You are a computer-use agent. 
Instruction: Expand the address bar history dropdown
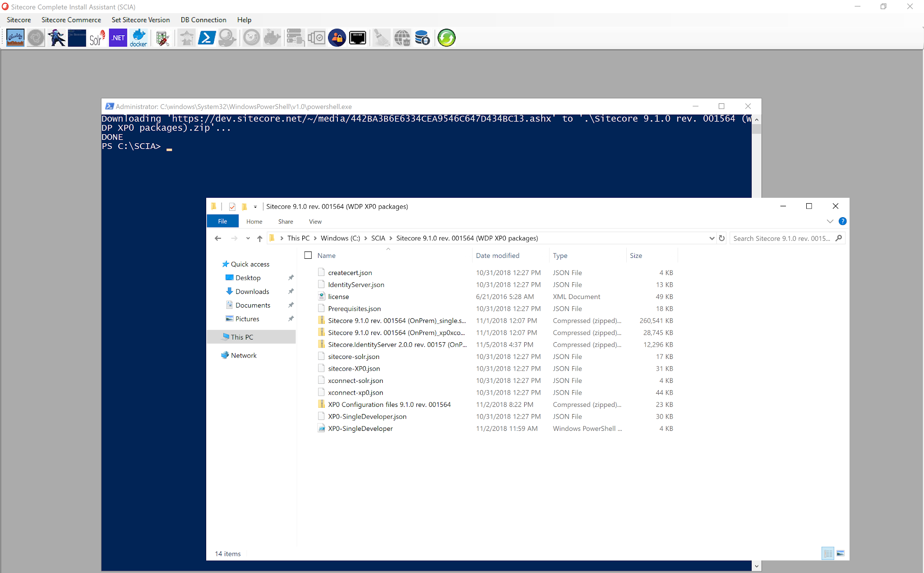[x=711, y=238]
